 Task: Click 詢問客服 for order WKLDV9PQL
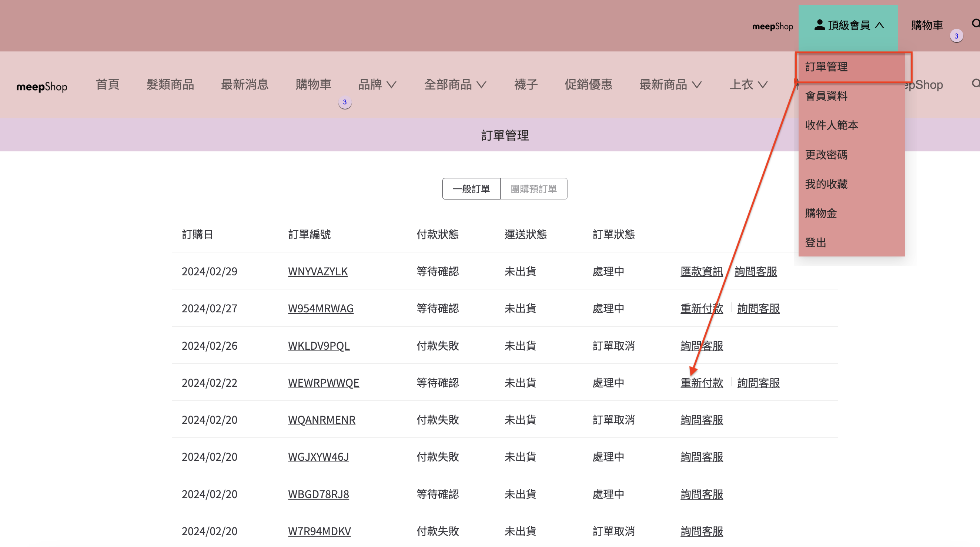pyautogui.click(x=702, y=346)
